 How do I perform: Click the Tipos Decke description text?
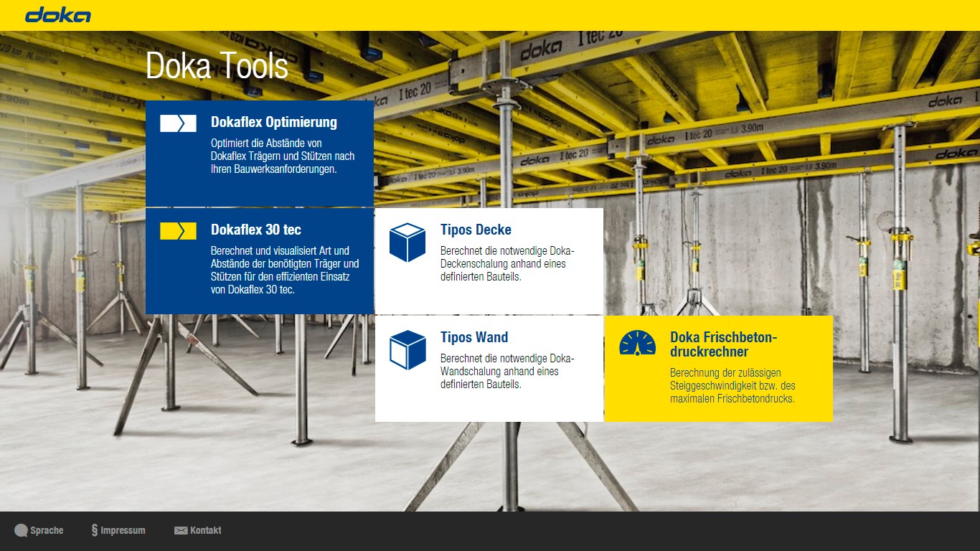tap(507, 264)
